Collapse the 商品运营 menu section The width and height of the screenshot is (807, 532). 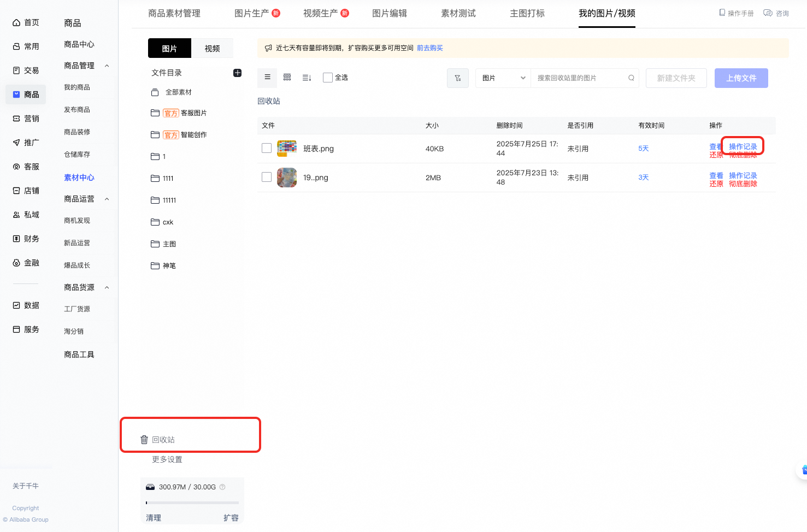(107, 199)
